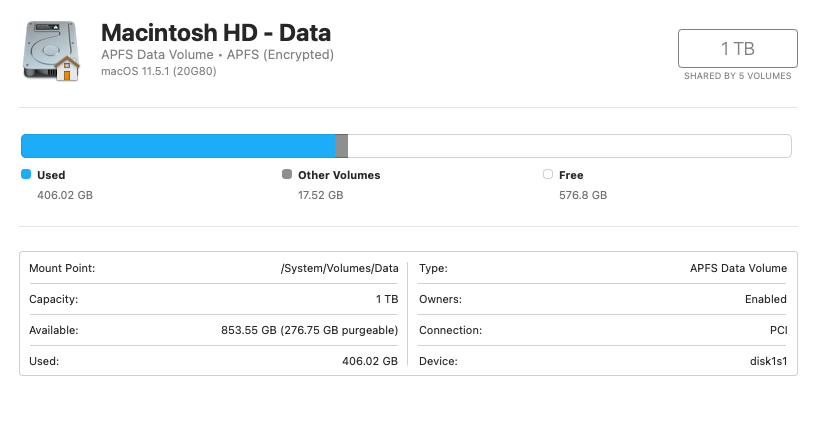Click the Owners Enabled value
Viewport: 820px width, 437px height.
pos(766,299)
